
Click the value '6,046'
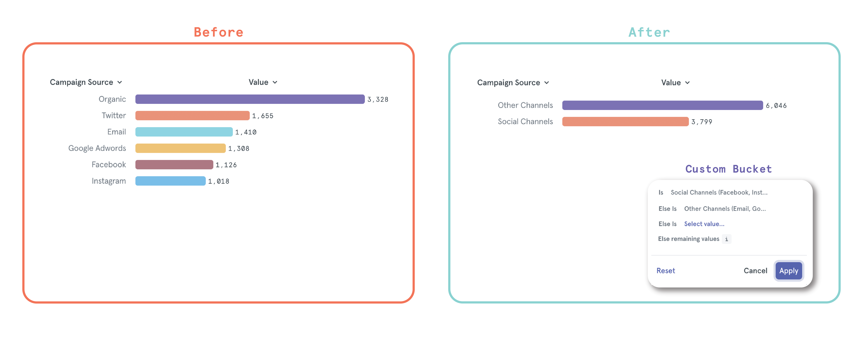(776, 106)
